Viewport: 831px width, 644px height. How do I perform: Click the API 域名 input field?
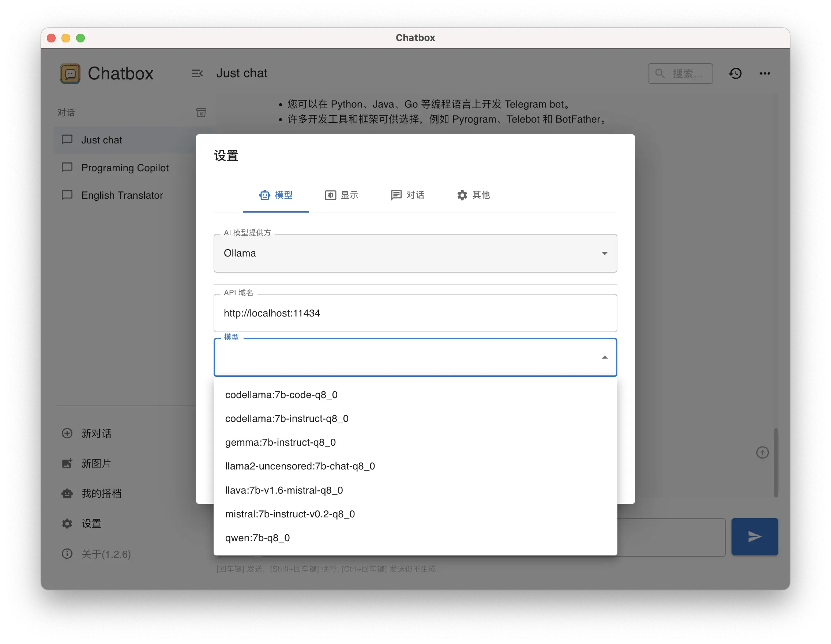pyautogui.click(x=415, y=313)
